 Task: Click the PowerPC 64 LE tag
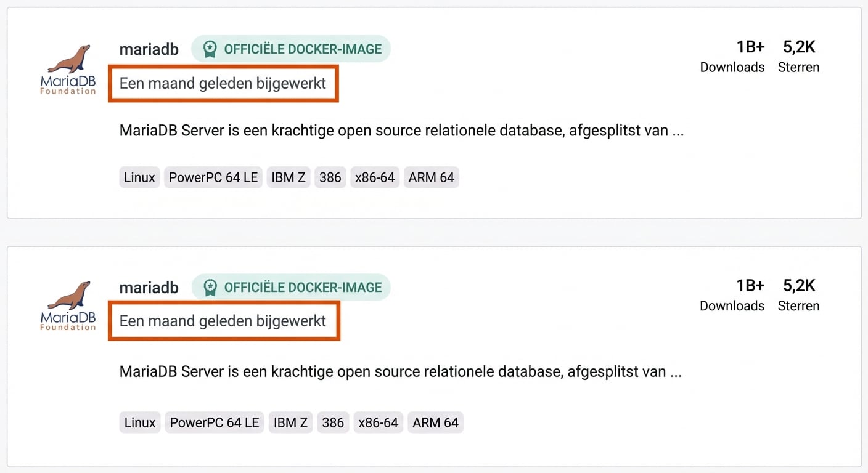pos(213,177)
